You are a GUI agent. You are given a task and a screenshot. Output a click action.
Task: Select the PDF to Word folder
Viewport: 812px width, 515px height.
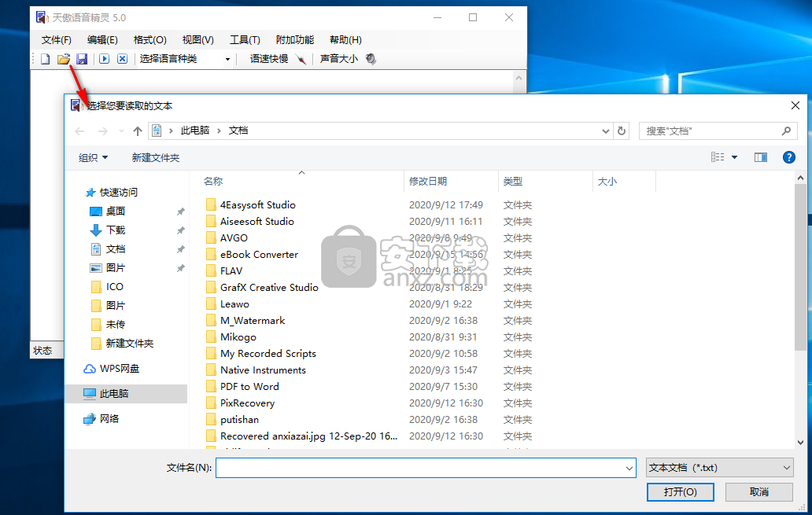pyautogui.click(x=249, y=387)
